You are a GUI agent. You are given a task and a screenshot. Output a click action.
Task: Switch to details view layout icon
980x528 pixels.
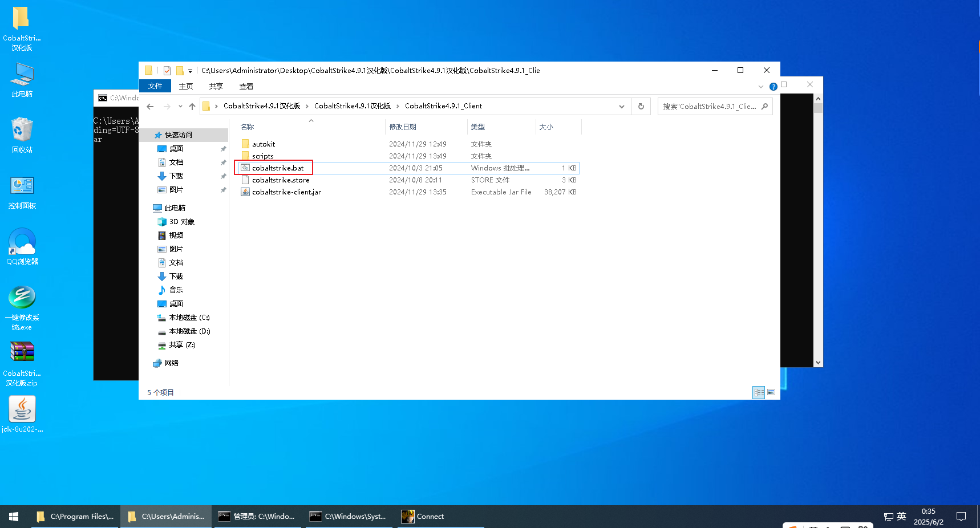pos(759,392)
